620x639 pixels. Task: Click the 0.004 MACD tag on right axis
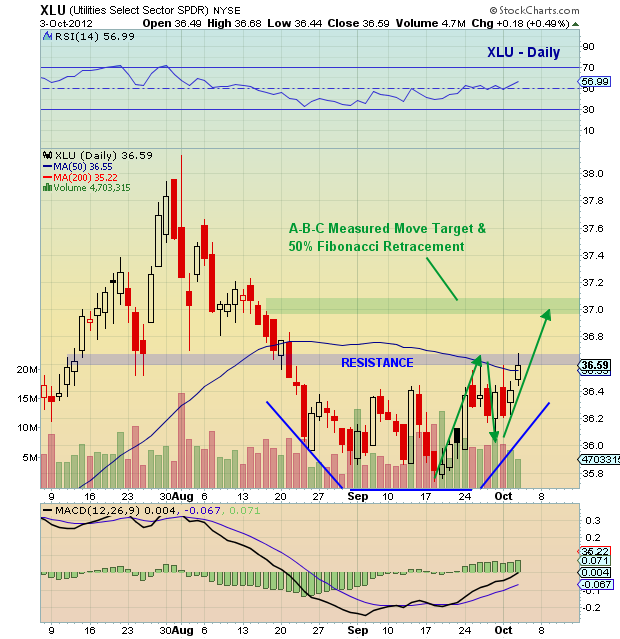coord(595,573)
